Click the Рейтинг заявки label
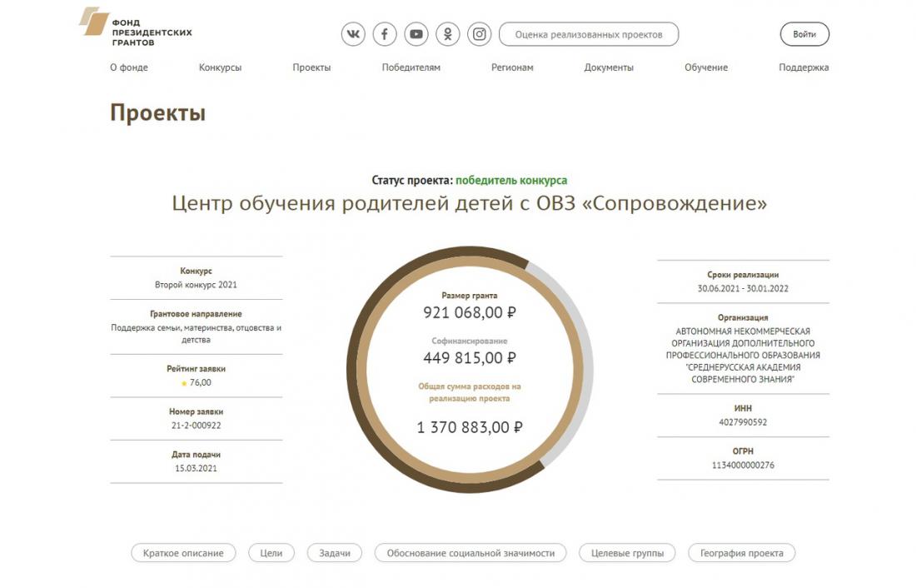916x588 pixels. [x=196, y=369]
